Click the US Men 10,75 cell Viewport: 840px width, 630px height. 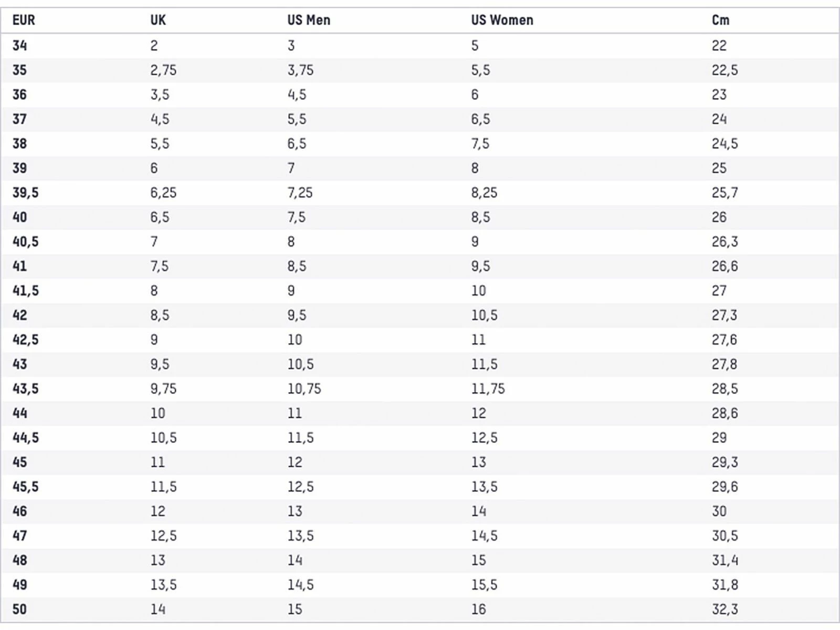[304, 389]
